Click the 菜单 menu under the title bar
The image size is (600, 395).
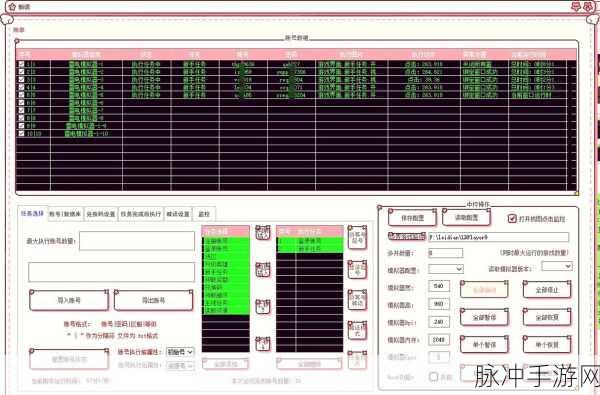pos(19,29)
